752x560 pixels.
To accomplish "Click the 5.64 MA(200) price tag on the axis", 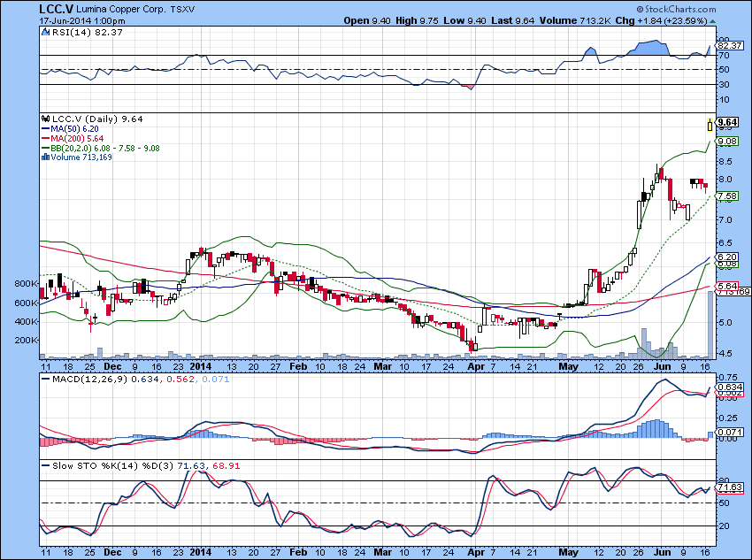I will 727,286.
